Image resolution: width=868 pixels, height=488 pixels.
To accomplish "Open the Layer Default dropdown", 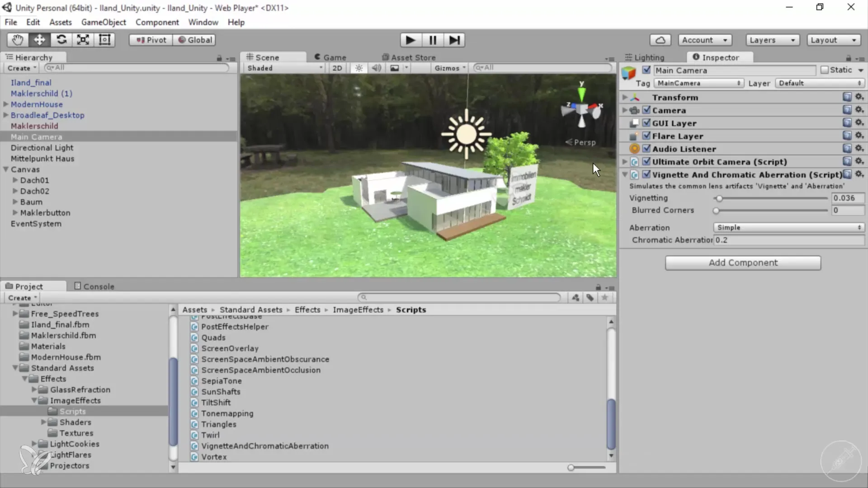I will tap(820, 83).
